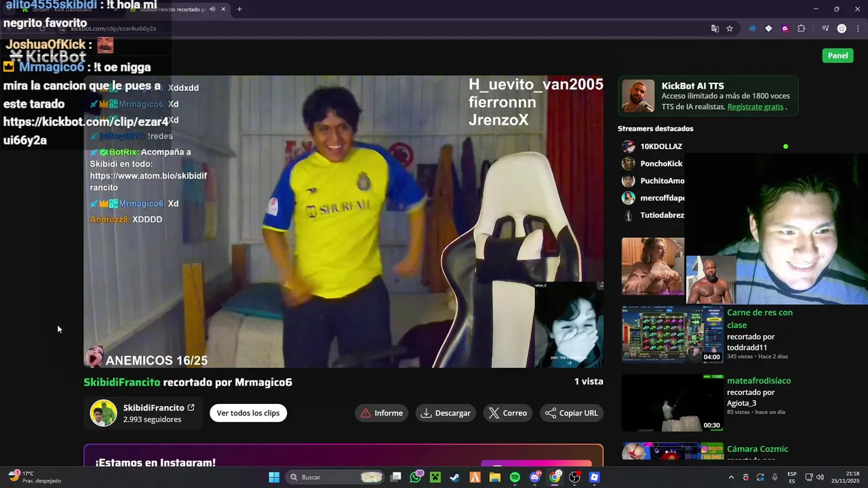Open the network tray icon
This screenshot has height=488, width=868.
point(808,477)
